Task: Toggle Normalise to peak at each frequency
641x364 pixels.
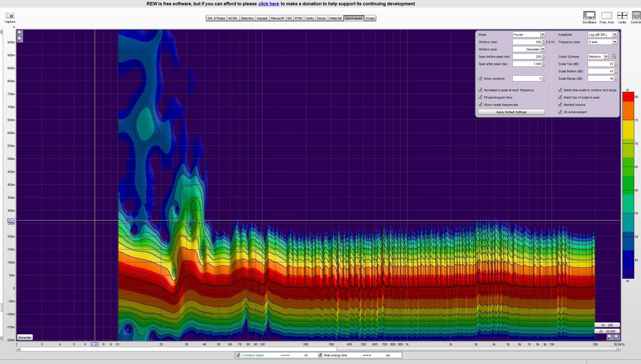Action: (480, 90)
